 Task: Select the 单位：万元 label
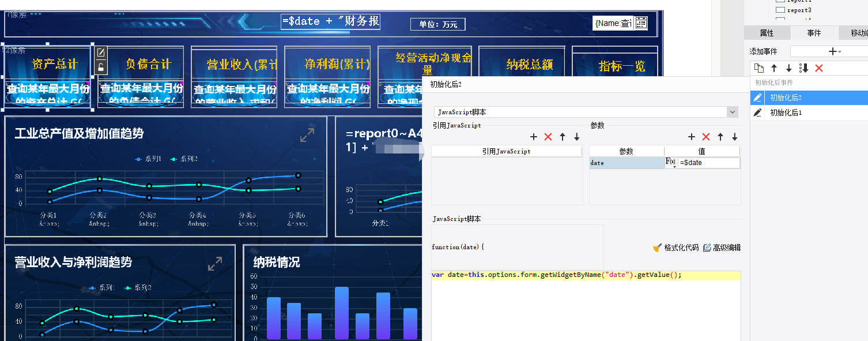(x=438, y=24)
